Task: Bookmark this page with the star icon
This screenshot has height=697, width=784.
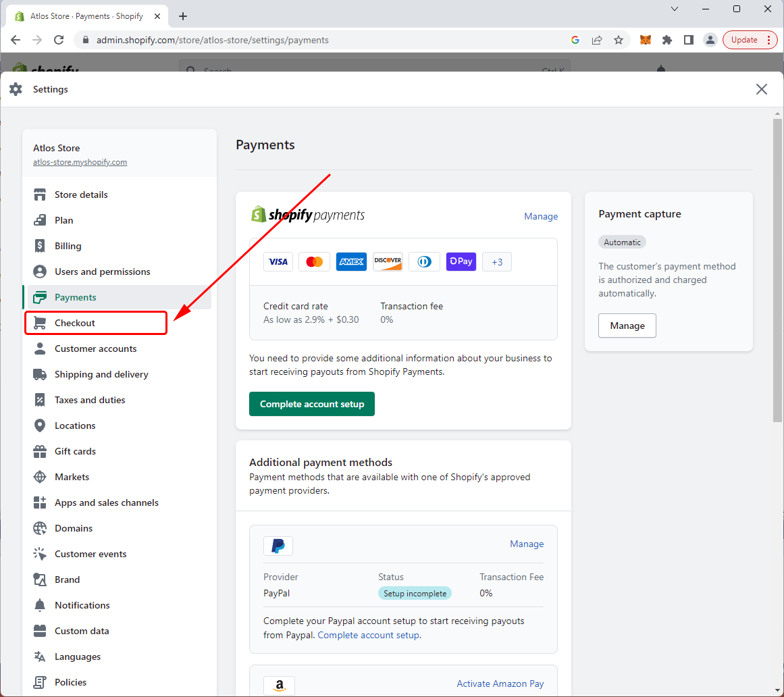Action: 619,40
